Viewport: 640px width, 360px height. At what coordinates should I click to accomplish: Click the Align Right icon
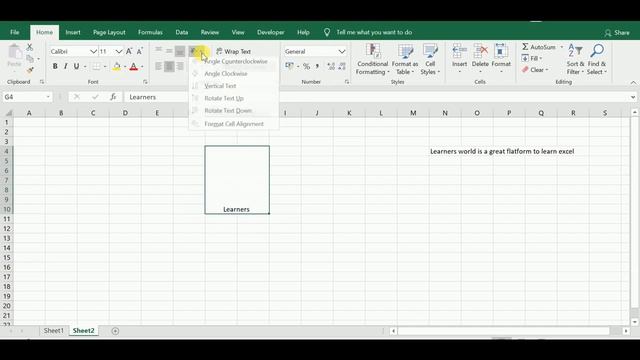pyautogui.click(x=180, y=66)
